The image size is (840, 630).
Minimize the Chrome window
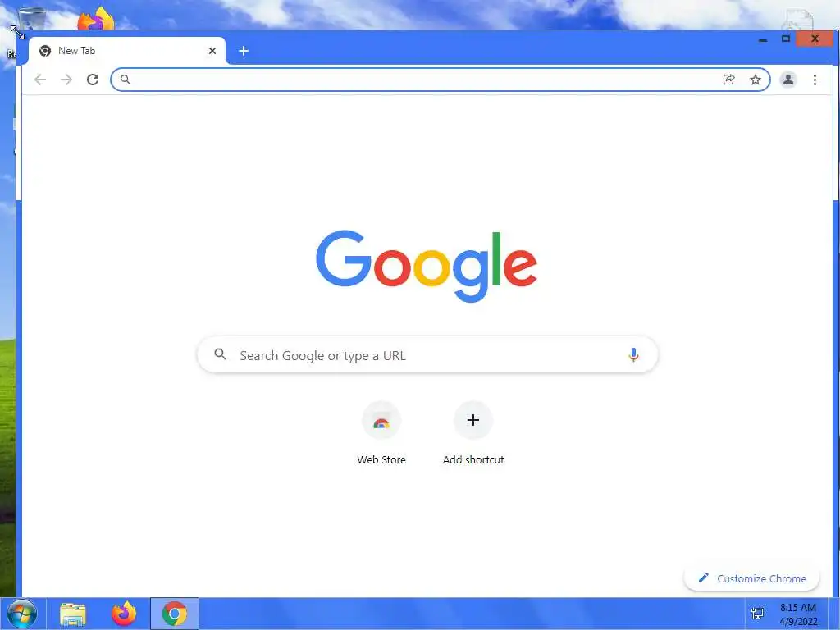pos(763,39)
